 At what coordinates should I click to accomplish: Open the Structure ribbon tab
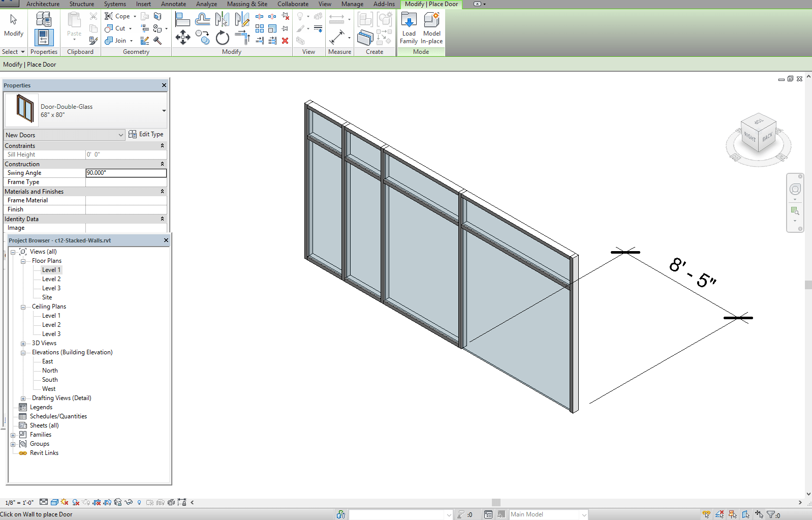(x=82, y=4)
